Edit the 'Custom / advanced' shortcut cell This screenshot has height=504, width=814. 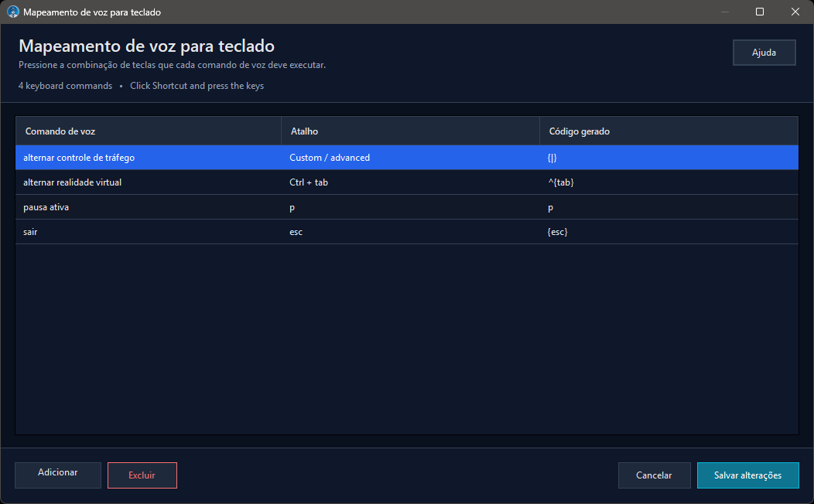410,158
